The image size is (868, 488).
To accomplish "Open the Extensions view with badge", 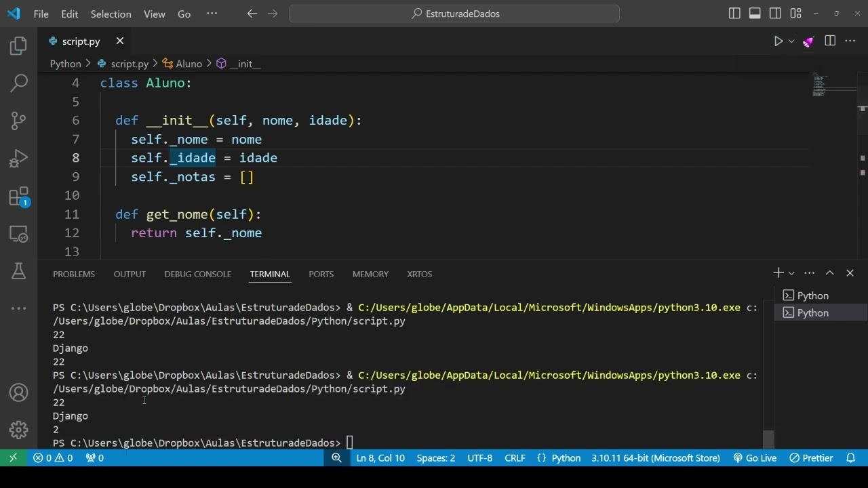I will point(18,197).
